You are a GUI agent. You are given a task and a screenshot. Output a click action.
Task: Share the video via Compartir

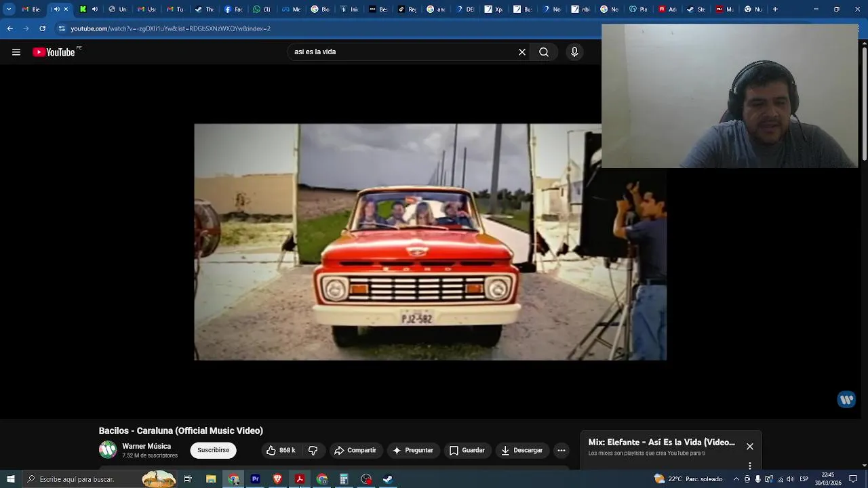point(355,450)
